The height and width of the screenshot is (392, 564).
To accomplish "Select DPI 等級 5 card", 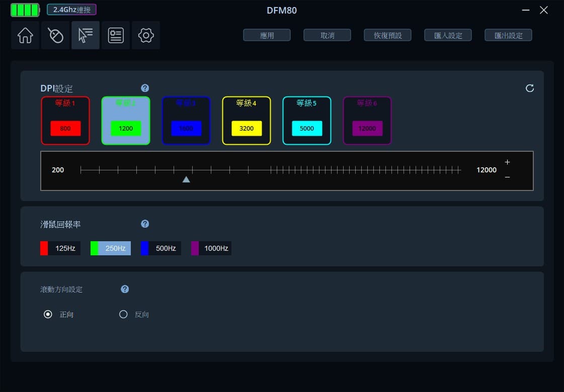I will click(x=307, y=121).
